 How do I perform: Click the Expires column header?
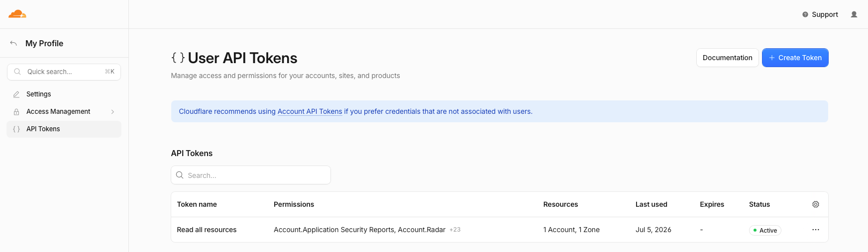coord(712,204)
